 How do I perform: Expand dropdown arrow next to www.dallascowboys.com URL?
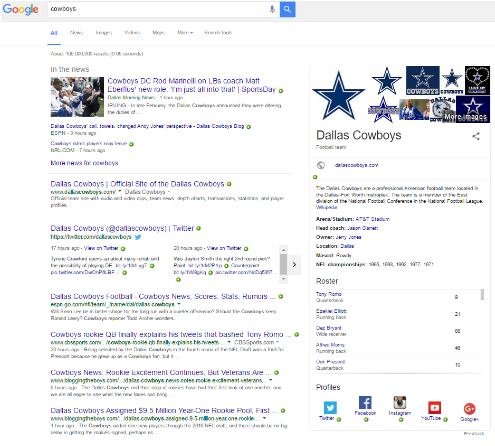[120, 192]
